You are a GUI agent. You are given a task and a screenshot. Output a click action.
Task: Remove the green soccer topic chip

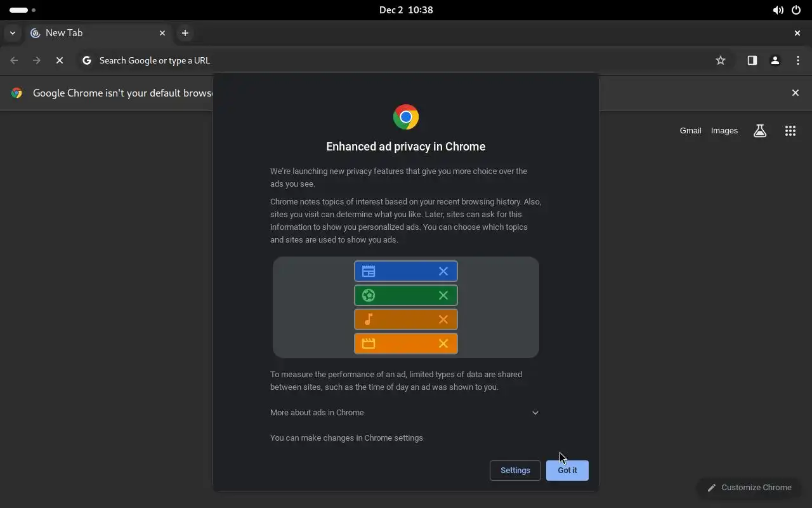443,295
